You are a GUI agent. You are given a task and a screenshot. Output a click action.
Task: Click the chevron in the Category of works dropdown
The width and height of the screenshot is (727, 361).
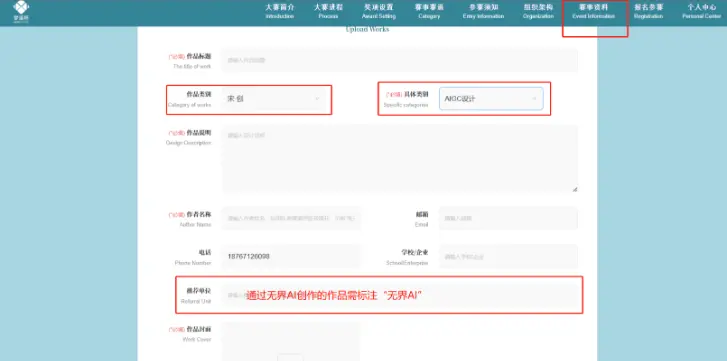point(318,99)
